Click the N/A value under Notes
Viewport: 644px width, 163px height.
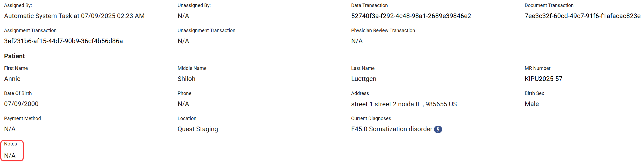coord(10,156)
